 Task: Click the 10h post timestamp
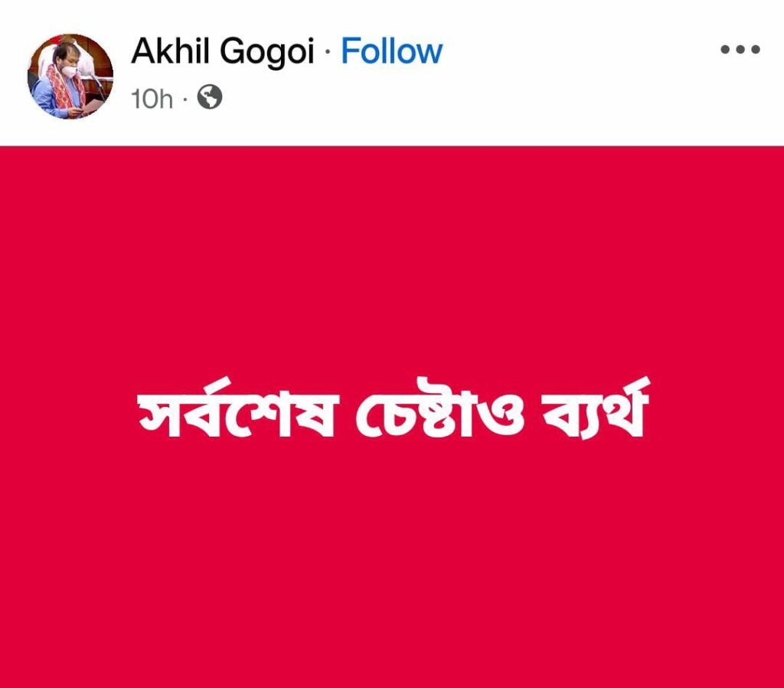pyautogui.click(x=152, y=99)
